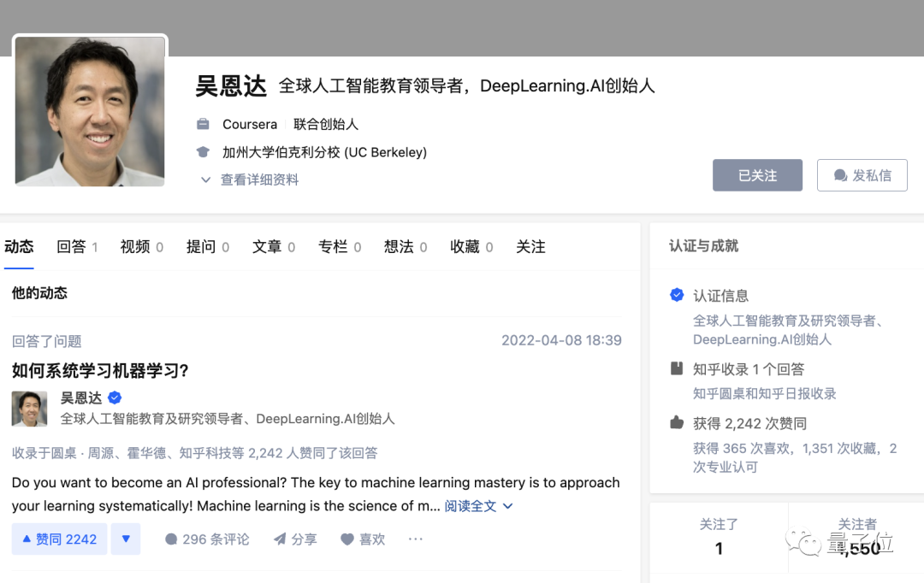924x583 pixels.
Task: Switch to the 收藏 tab
Action: (465, 246)
